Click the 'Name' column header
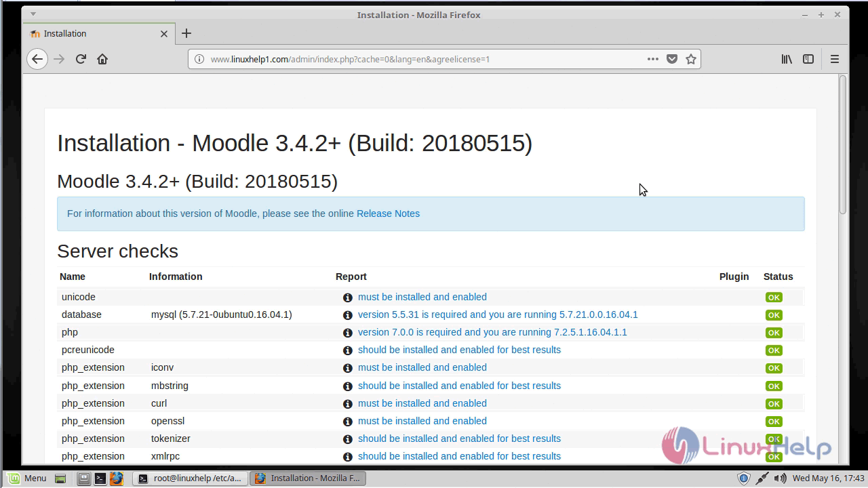Viewport: 868px width, 488px height. (x=73, y=277)
